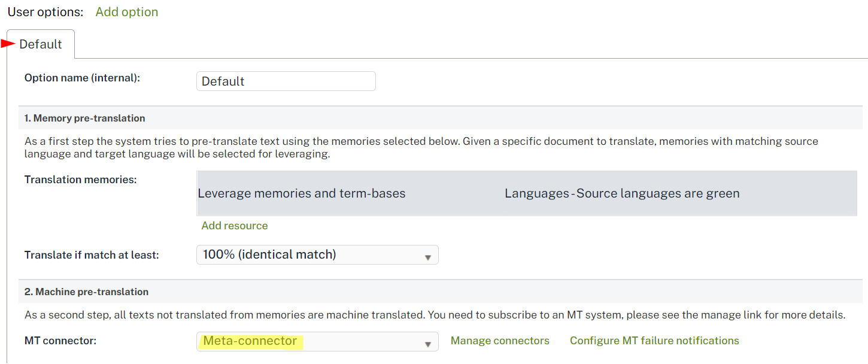Viewport: 868px width, 364px height.
Task: Click inside the Option name input field
Action: click(286, 81)
